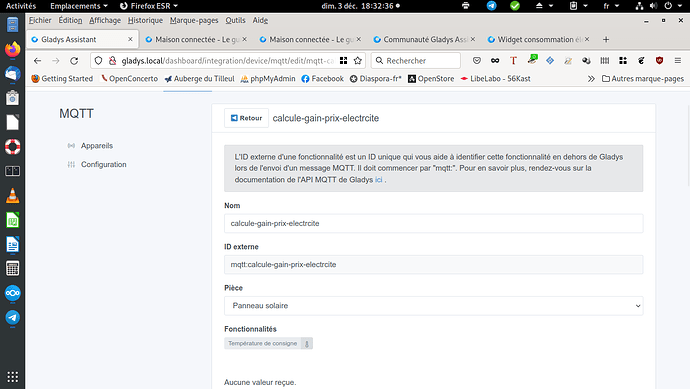Launch Firefox from the dock

point(12,49)
